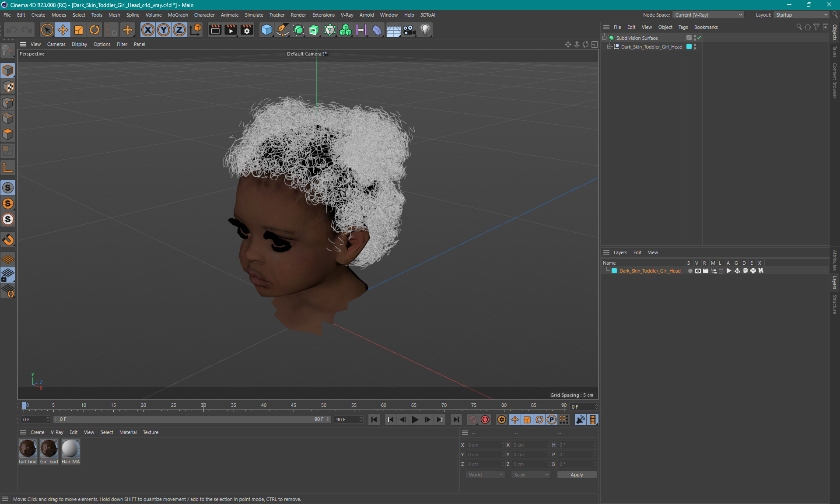
Task: Click the object layer color swatch in Object Manager
Action: [689, 47]
